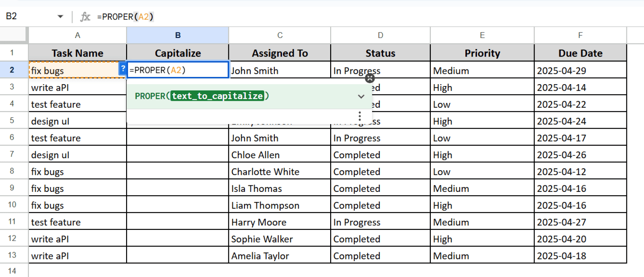Close the formula help popup
The width and height of the screenshot is (644, 277).
point(370,78)
